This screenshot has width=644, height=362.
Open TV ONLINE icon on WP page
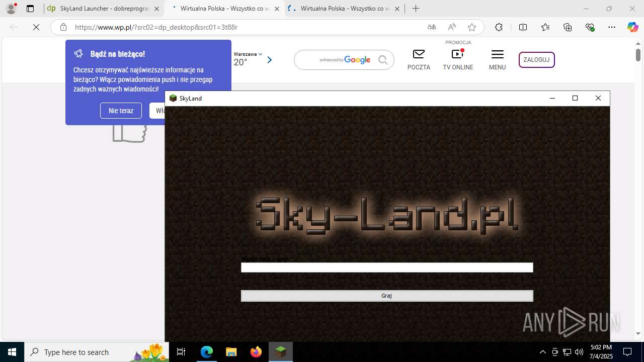point(458,59)
